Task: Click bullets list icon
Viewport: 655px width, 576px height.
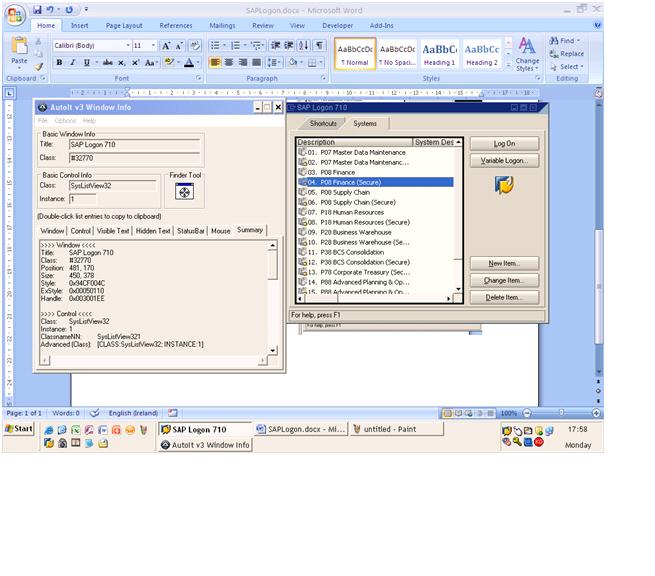Action: (x=215, y=46)
